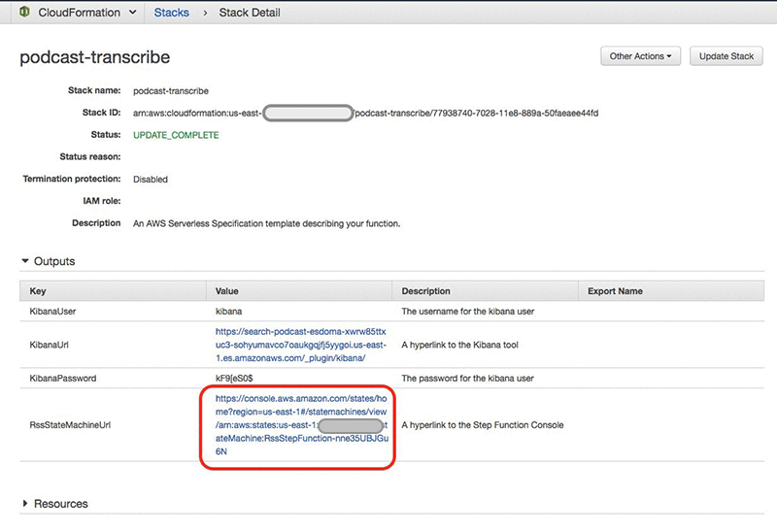Image resolution: width=777 pixels, height=532 pixels.
Task: Select the Stack ID arn value
Action: coord(366,113)
